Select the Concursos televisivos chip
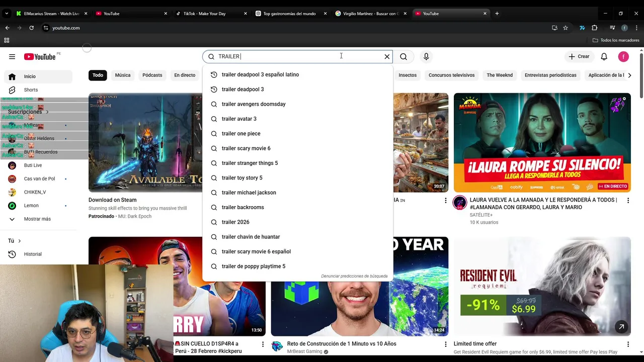The image size is (644, 362). (451, 75)
